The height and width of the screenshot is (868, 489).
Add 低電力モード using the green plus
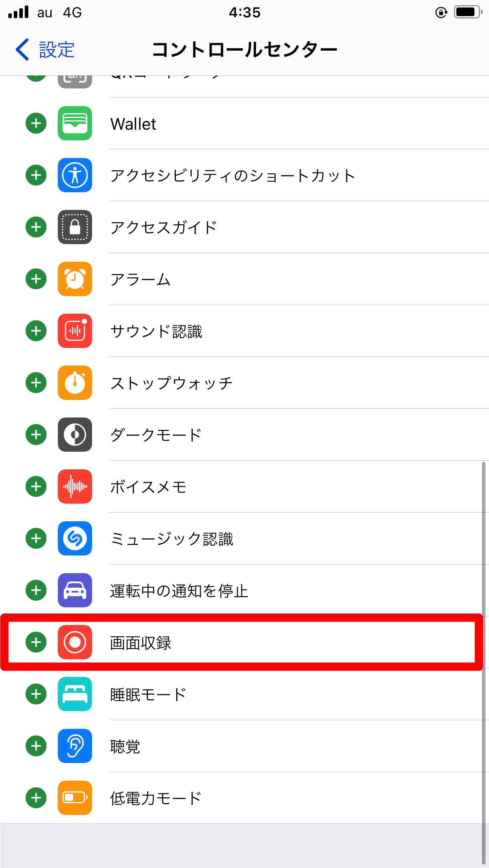point(36,798)
